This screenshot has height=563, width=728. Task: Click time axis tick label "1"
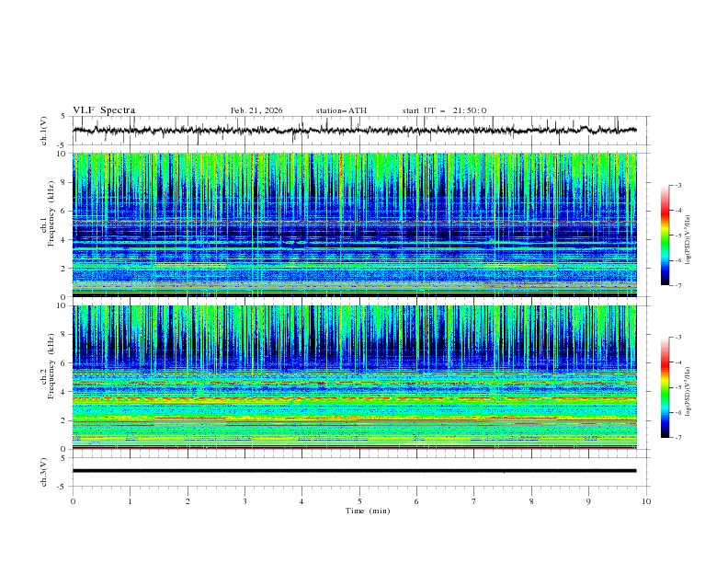point(130,501)
